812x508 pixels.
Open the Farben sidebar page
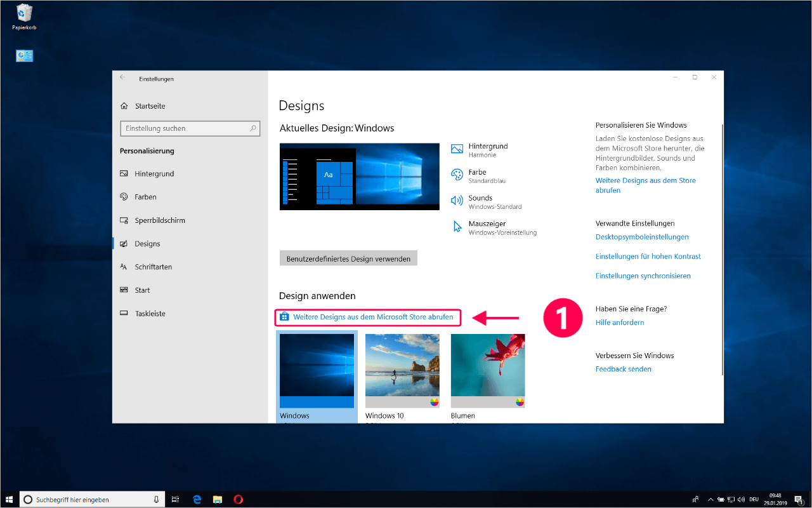coord(138,197)
